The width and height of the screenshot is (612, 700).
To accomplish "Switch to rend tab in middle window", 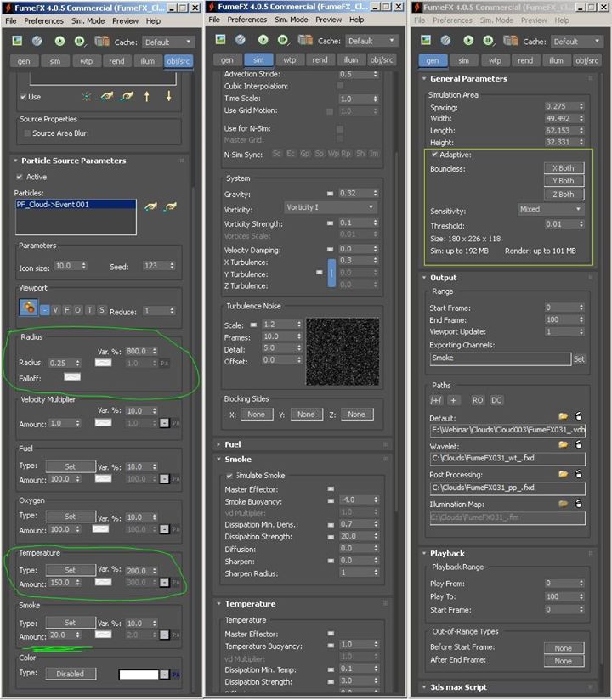I will pyautogui.click(x=320, y=59).
